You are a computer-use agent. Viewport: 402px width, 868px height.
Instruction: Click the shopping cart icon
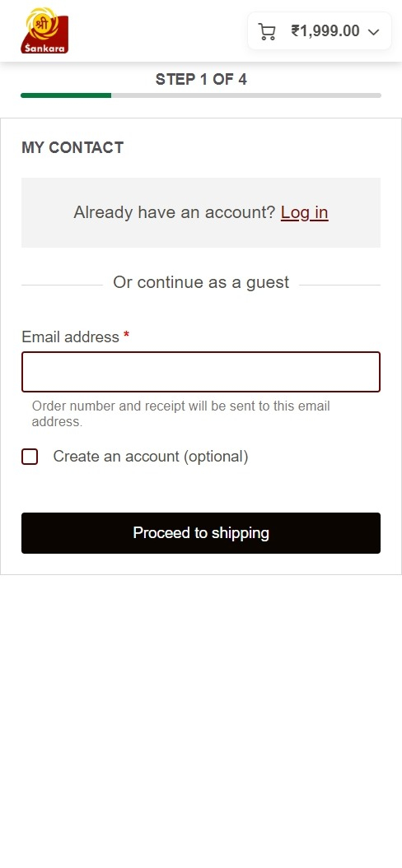click(268, 31)
